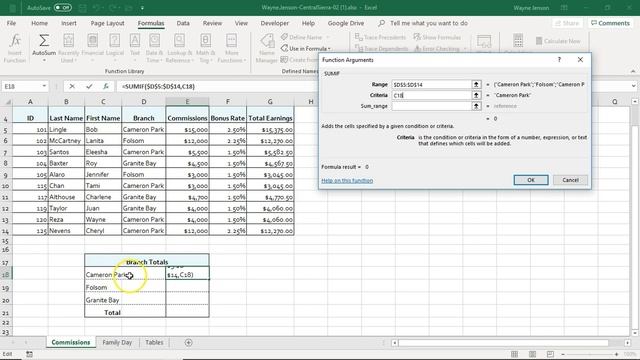Click the zoom slider in the status bar
The width and height of the screenshot is (640, 360).
tap(589, 354)
